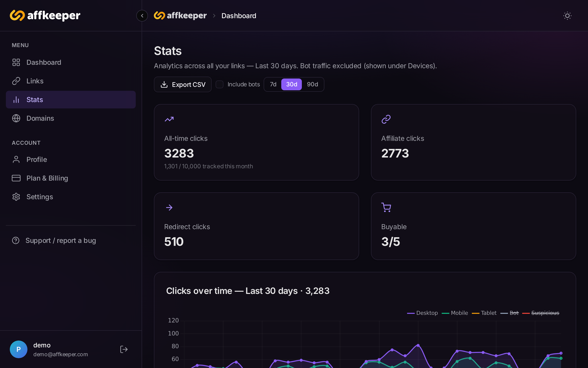Switch the range to 7d
Image resolution: width=588 pixels, height=368 pixels.
tap(273, 84)
